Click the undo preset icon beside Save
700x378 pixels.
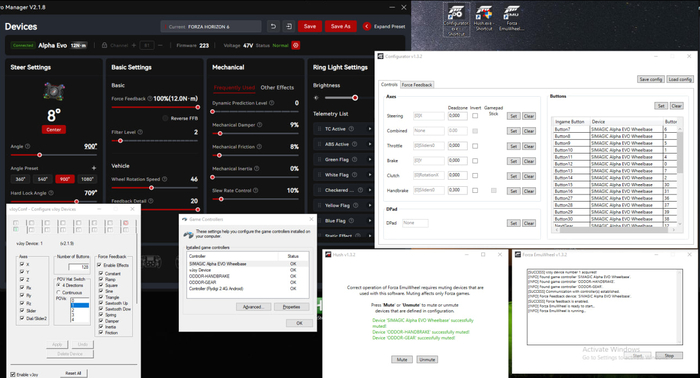pyautogui.click(x=273, y=26)
